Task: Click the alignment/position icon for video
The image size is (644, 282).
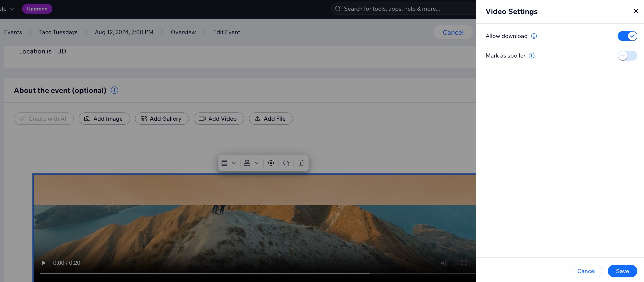Action: click(247, 163)
